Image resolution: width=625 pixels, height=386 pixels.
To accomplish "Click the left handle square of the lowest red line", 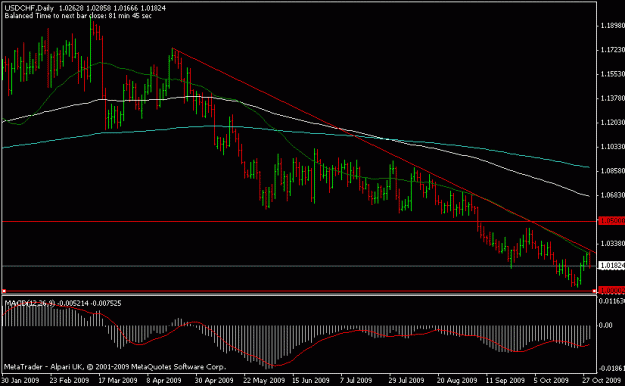I will coord(4,291).
